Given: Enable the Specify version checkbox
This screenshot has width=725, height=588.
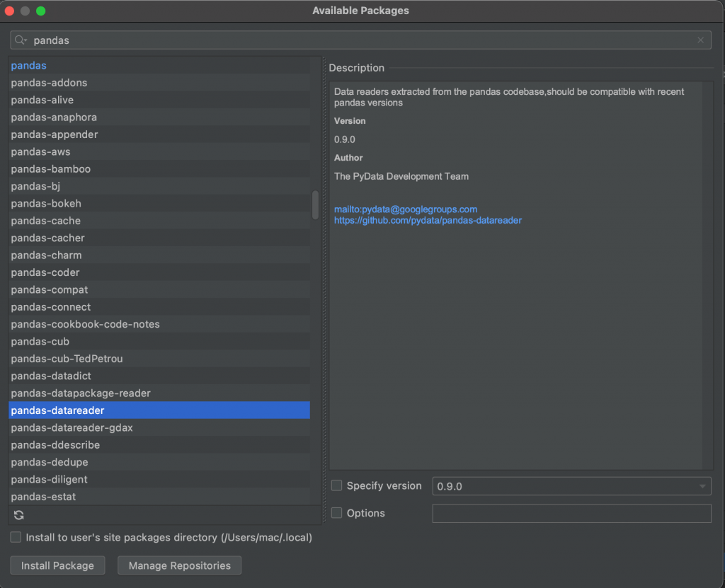Looking at the screenshot, I should point(336,485).
